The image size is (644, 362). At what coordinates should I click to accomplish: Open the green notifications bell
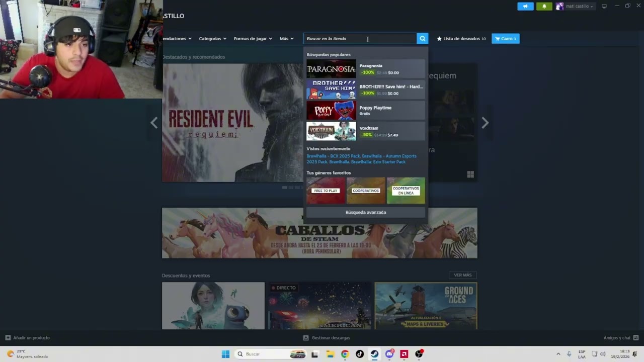(x=544, y=7)
